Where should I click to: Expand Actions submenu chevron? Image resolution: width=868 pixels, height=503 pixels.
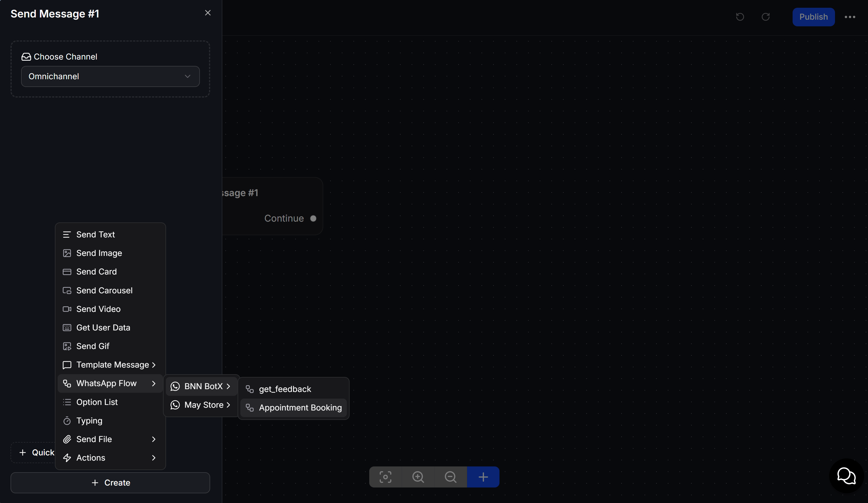click(x=154, y=458)
